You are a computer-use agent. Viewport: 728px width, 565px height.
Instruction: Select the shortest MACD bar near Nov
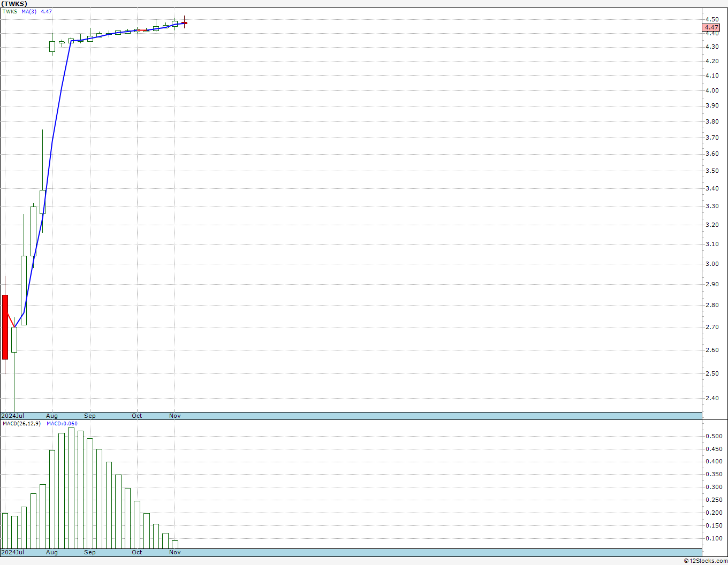(x=175, y=544)
